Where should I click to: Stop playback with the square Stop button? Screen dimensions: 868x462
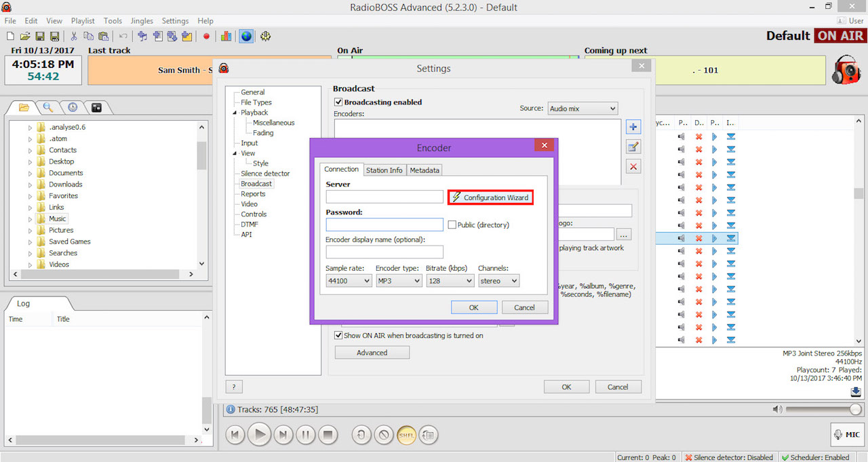click(x=328, y=434)
